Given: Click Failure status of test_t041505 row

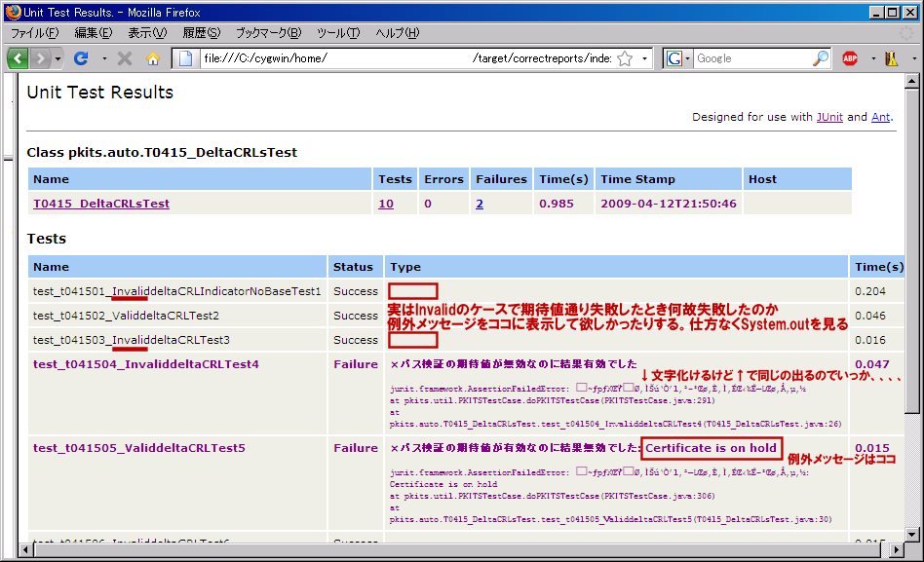Looking at the screenshot, I should [356, 448].
